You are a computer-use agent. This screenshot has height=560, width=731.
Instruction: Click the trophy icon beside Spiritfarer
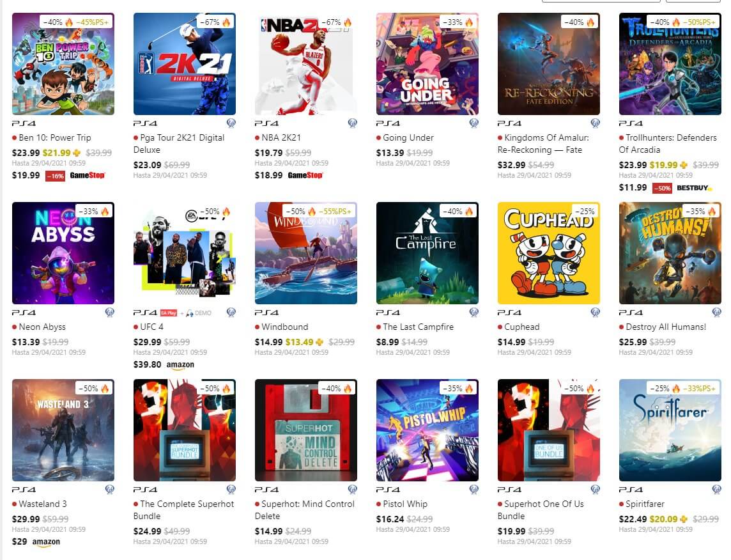pos(717,490)
